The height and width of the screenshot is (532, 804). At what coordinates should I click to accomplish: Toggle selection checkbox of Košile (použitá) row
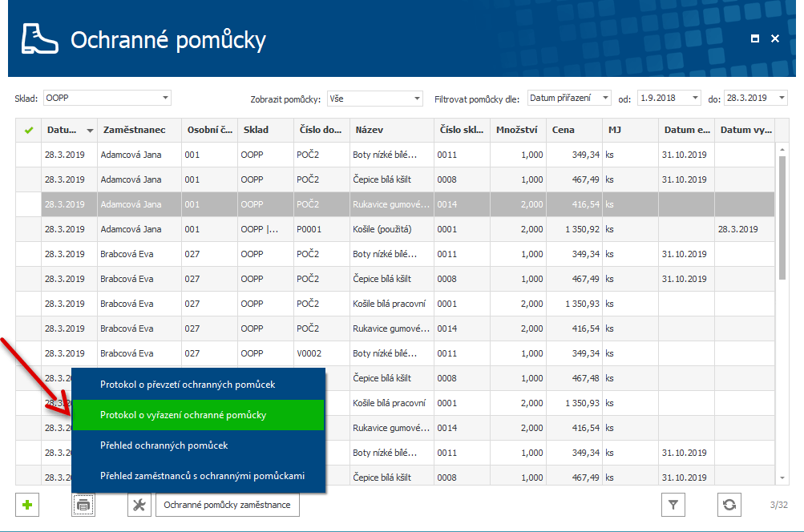coord(29,229)
